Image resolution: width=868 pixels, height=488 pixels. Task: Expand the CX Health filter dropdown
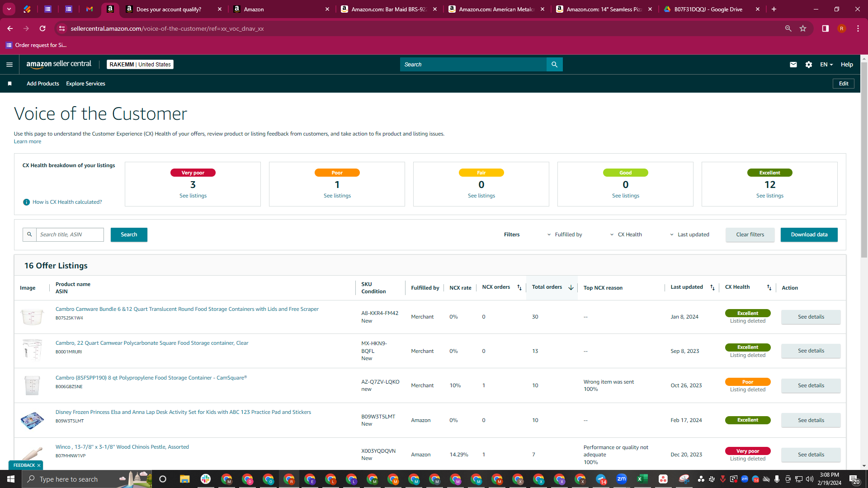626,235
